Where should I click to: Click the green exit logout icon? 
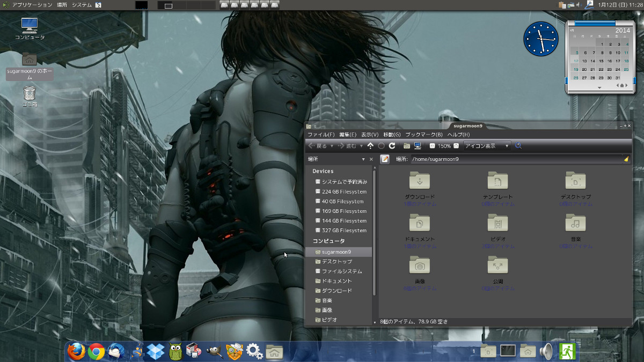(567, 351)
